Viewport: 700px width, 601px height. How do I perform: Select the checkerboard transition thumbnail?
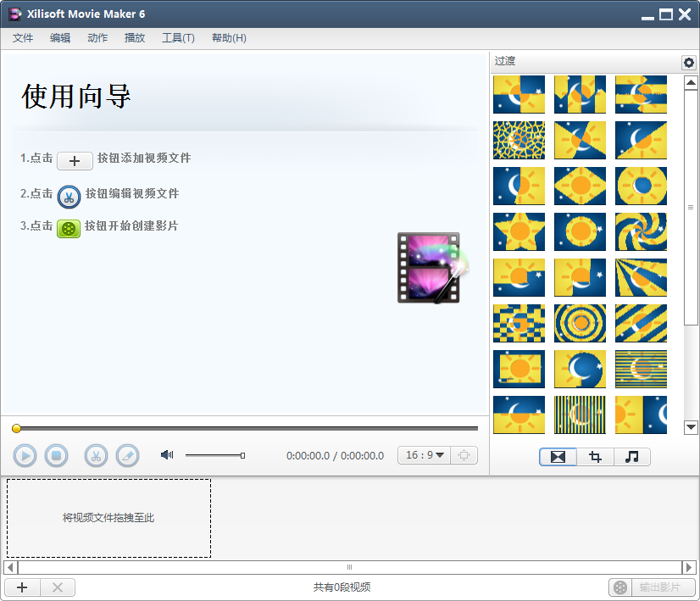click(519, 323)
